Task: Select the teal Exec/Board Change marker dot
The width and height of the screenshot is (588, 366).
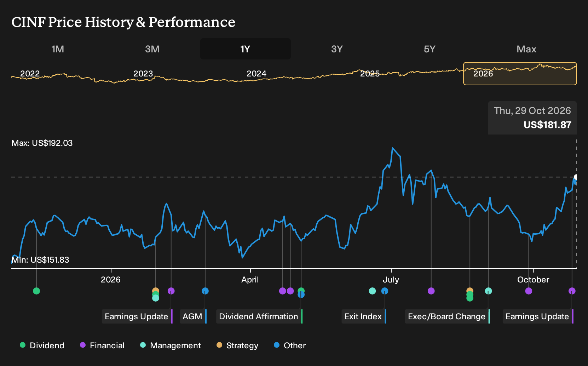Action: coord(488,291)
